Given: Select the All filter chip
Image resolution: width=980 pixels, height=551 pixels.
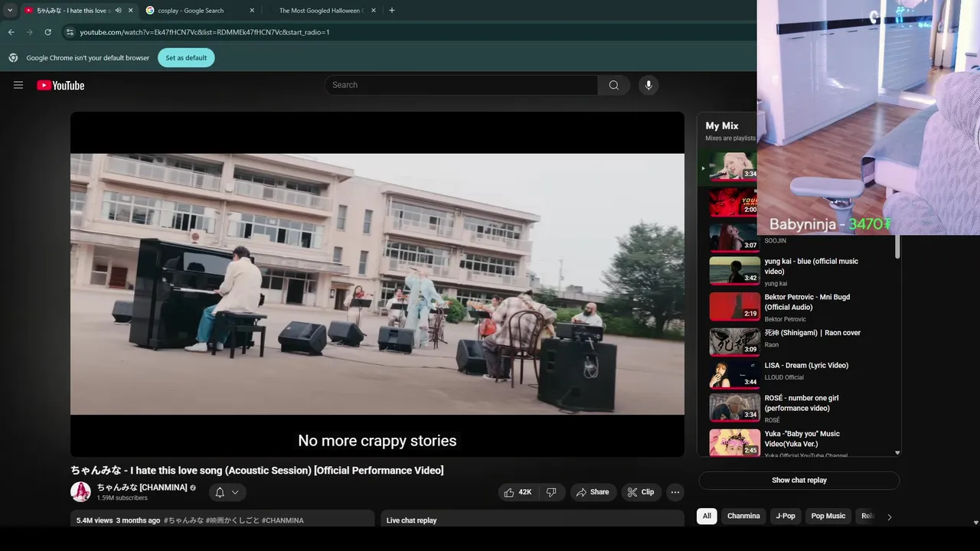Looking at the screenshot, I should pyautogui.click(x=707, y=516).
